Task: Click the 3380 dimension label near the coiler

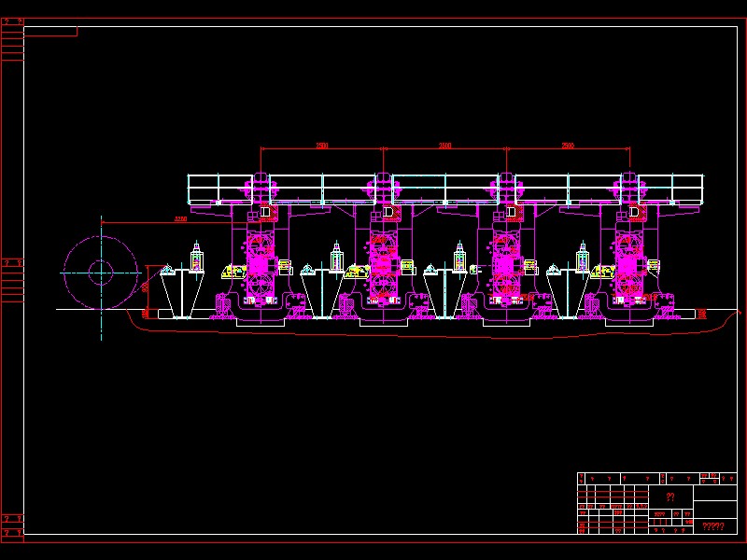Action: click(179, 217)
